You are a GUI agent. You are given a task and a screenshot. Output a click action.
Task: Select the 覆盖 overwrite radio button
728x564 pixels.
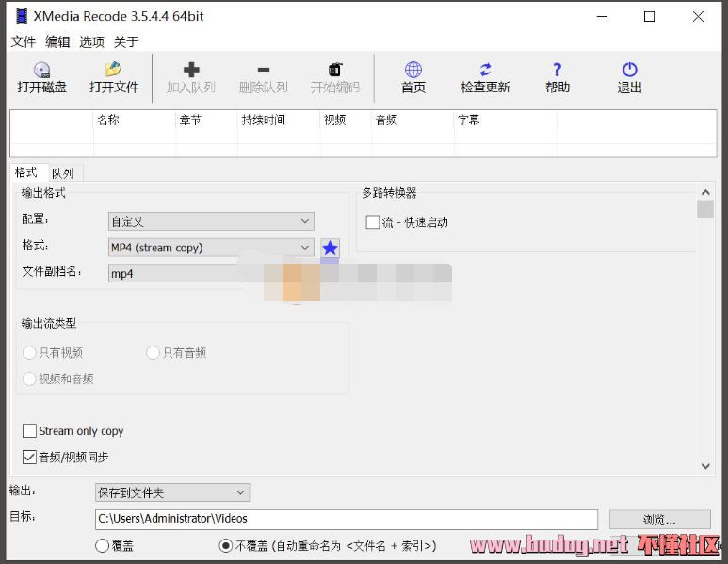(x=102, y=545)
